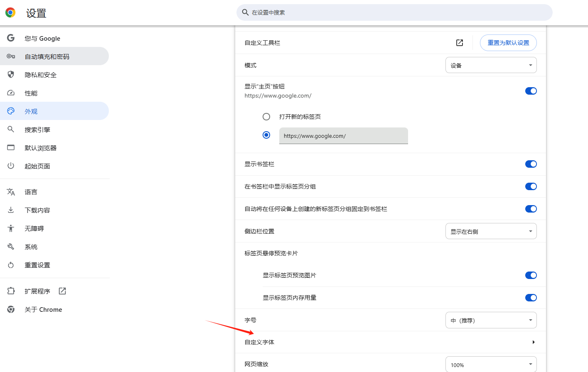The width and height of the screenshot is (588, 372).
Task: Click the 在设置中搜索 search field
Action: pos(394,12)
